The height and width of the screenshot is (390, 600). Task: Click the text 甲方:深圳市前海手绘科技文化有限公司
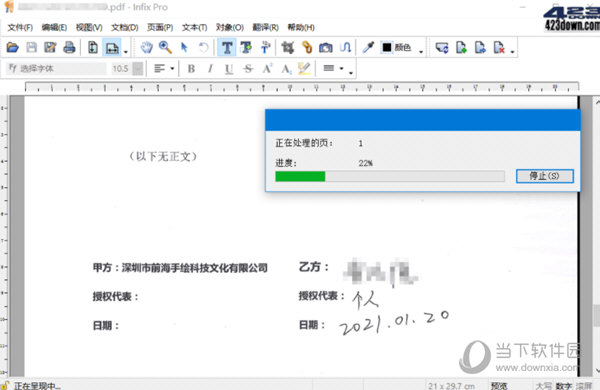tap(180, 268)
